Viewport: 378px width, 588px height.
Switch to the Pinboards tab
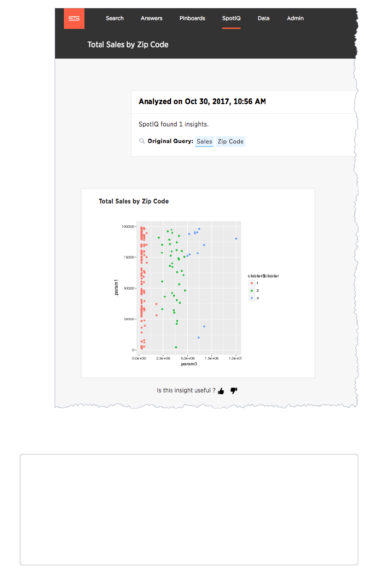pyautogui.click(x=192, y=18)
